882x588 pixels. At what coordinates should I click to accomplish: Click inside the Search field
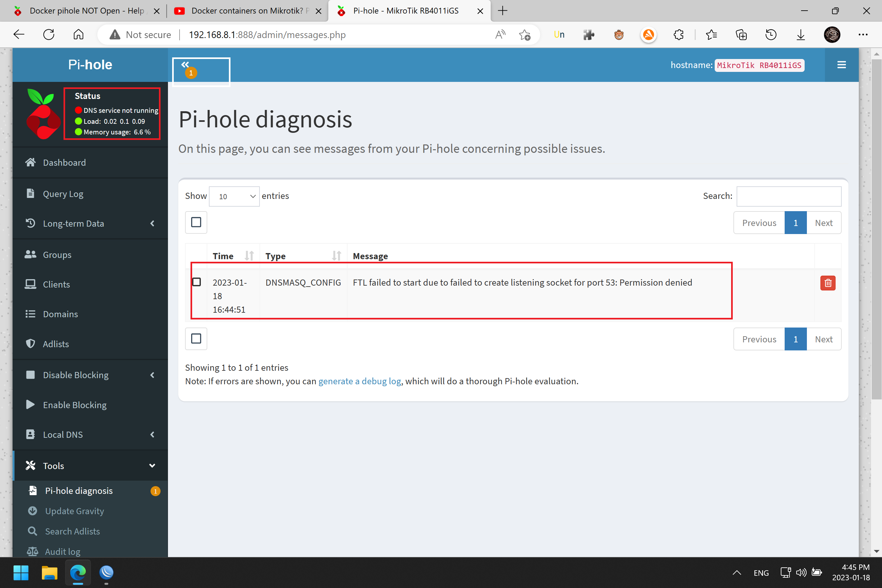tap(789, 196)
